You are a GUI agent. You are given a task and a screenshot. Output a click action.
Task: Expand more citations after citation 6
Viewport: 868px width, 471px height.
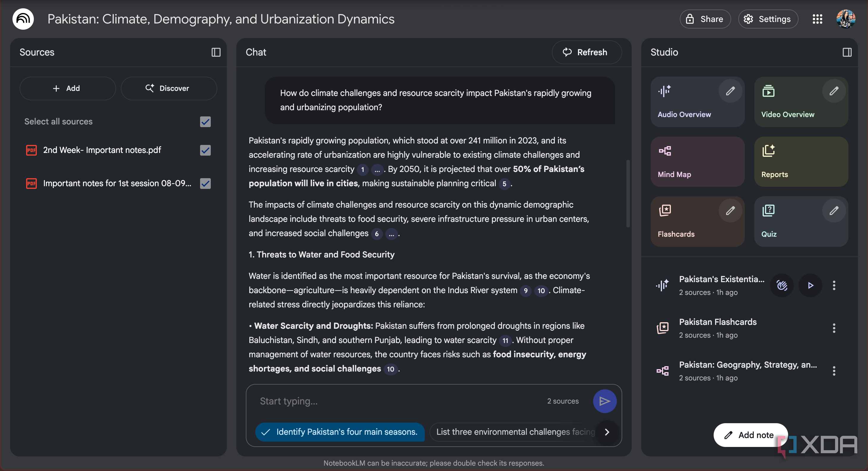pos(391,234)
